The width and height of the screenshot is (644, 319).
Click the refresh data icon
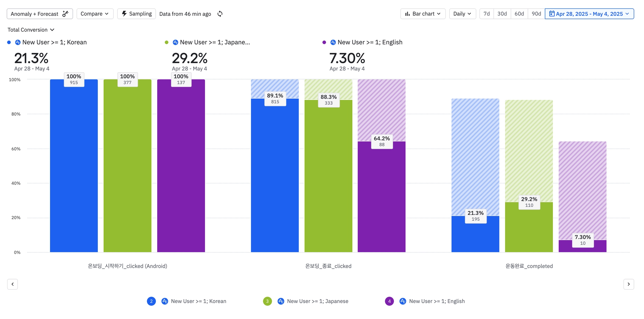[x=220, y=14]
